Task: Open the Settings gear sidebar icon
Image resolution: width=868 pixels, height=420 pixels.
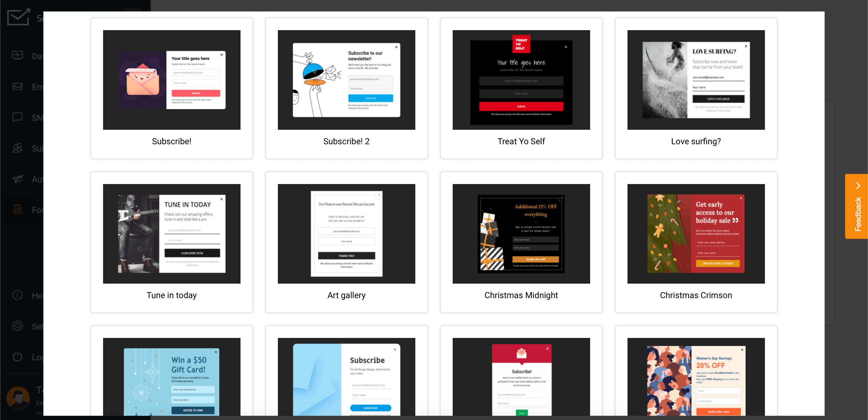Action: tap(17, 326)
